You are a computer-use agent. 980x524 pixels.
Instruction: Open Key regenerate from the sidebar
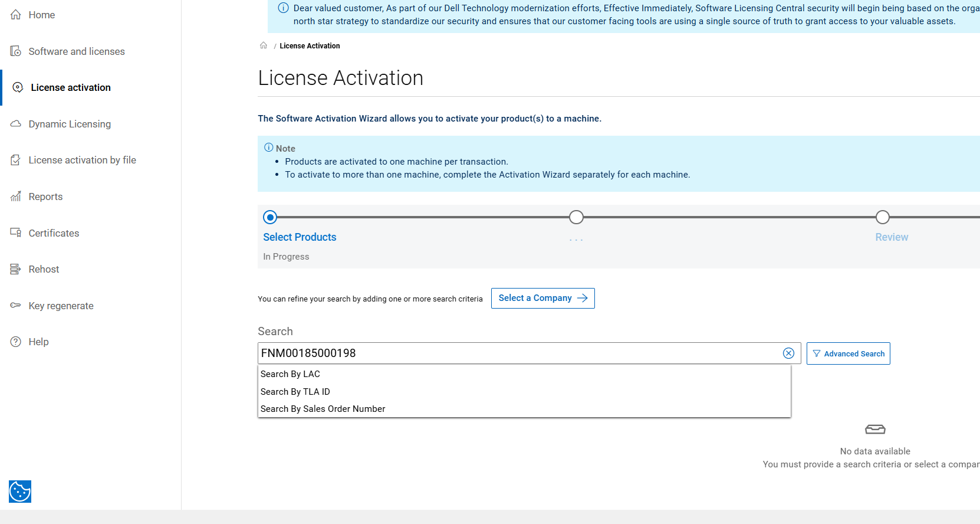tap(61, 306)
